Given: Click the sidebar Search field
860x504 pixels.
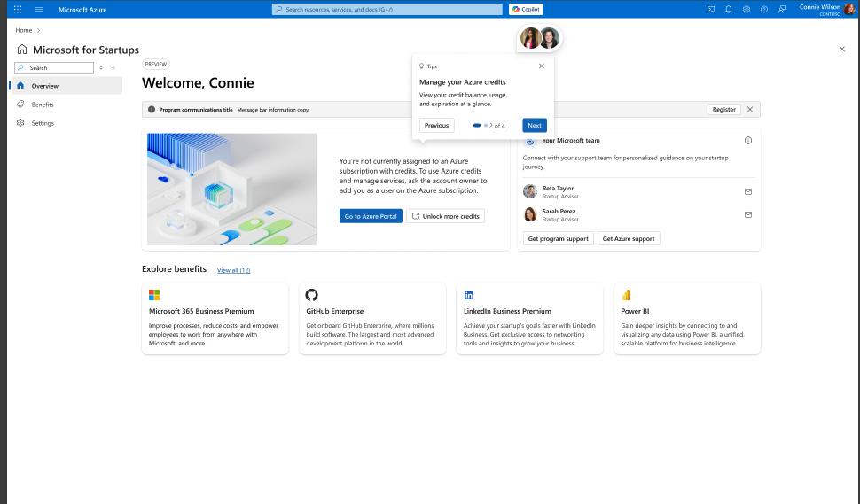Looking at the screenshot, I should pos(54,67).
